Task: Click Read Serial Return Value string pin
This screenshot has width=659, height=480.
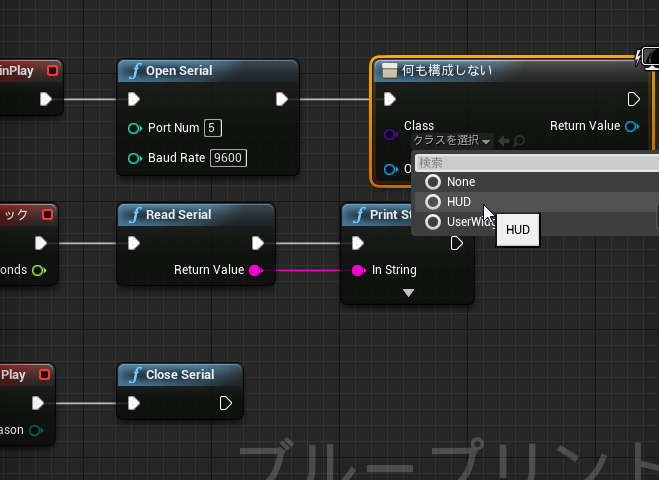Action: (256, 270)
